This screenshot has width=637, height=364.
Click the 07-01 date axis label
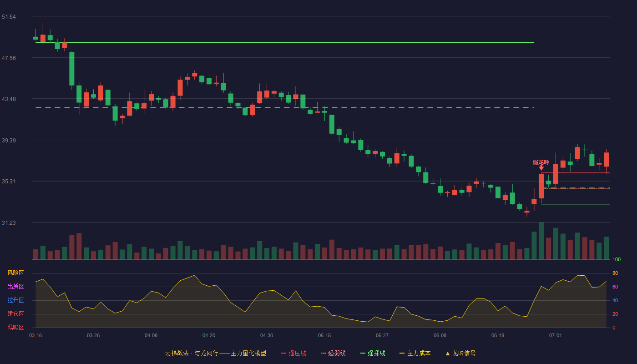[556, 335]
